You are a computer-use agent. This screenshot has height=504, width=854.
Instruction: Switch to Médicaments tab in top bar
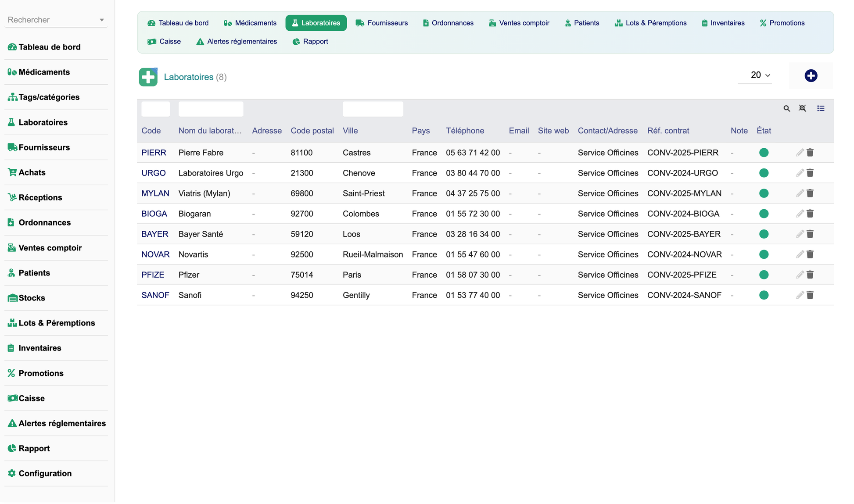click(250, 23)
